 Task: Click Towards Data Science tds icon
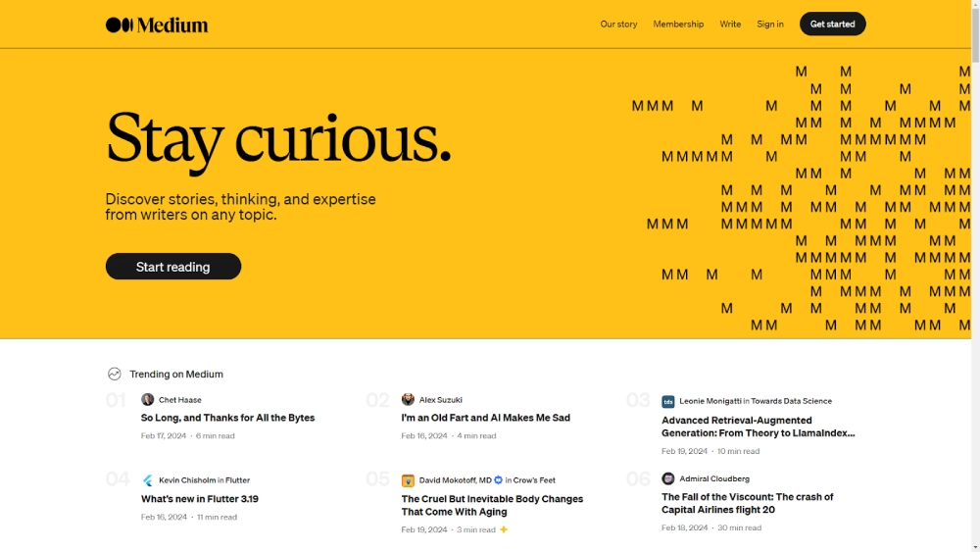tap(668, 401)
